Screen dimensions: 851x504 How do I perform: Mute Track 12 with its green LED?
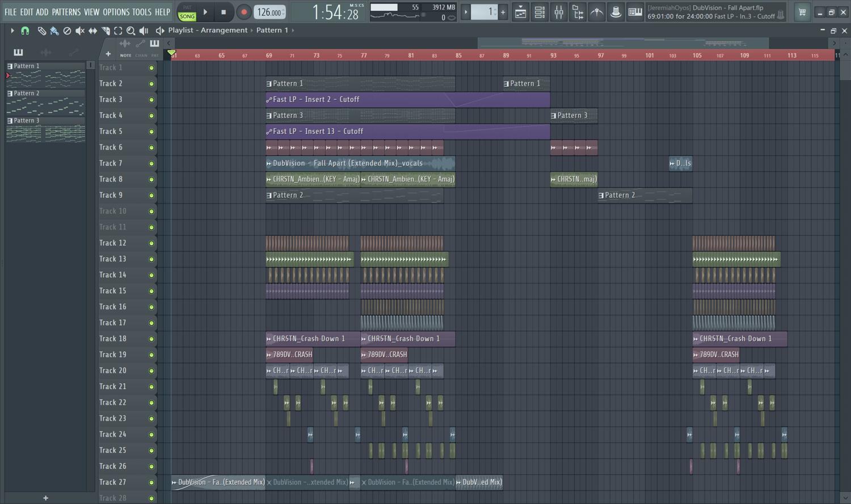151,243
